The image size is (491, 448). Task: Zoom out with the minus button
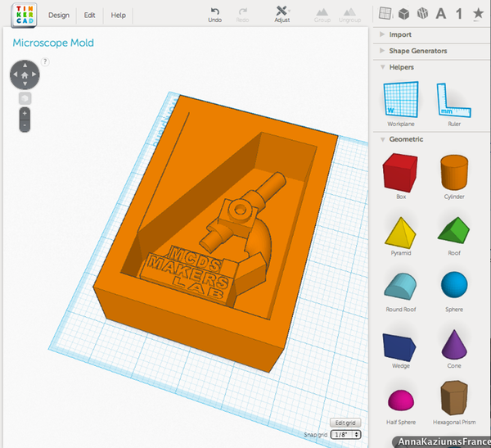25,125
